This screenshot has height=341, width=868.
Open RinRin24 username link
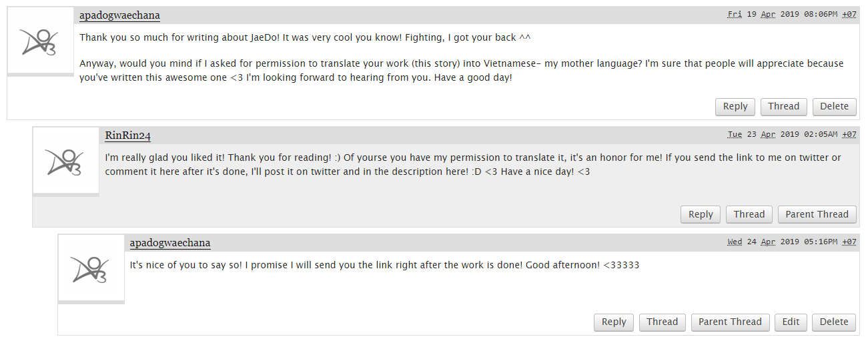tap(127, 135)
